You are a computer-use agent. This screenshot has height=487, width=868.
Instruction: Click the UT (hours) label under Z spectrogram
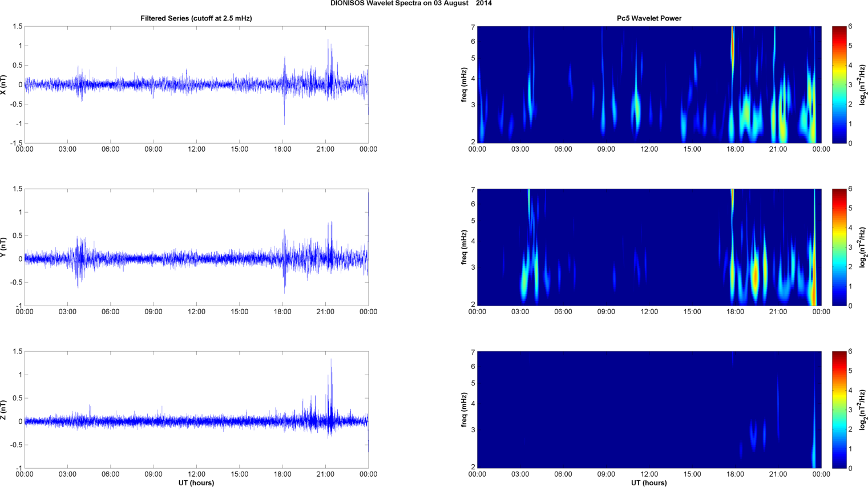click(649, 483)
